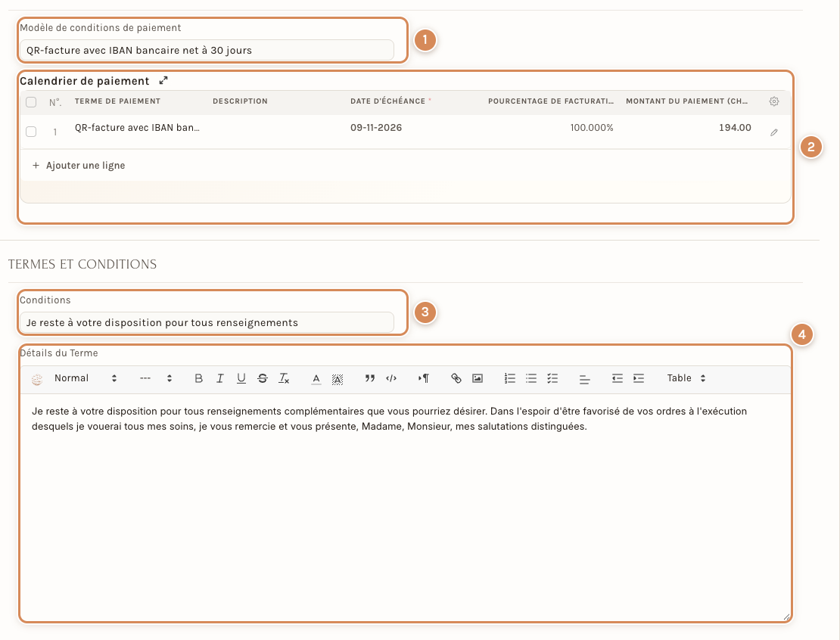Viewport: 840px width, 640px height.
Task: Create a checklist
Action: tap(552, 379)
